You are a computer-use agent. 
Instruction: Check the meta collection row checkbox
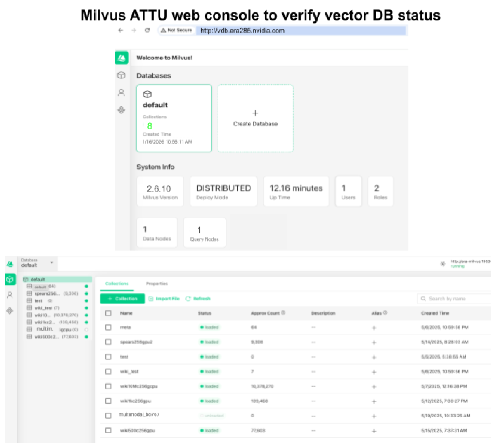[108, 327]
